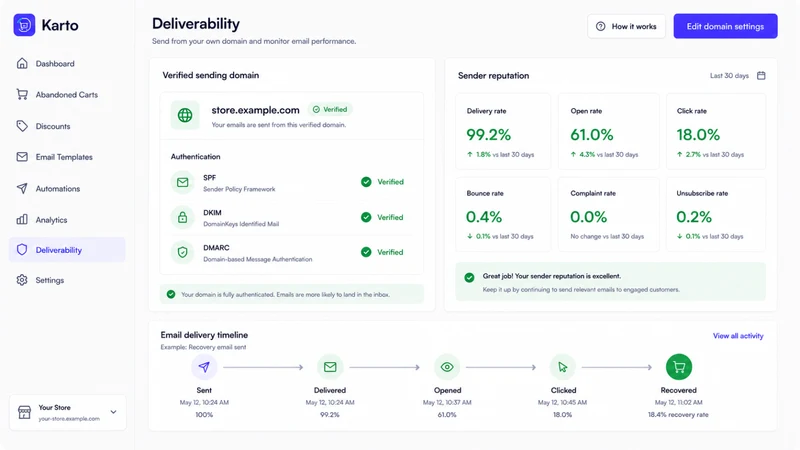Open View all activity link
Screen dimensions: 800x450
coord(738,336)
